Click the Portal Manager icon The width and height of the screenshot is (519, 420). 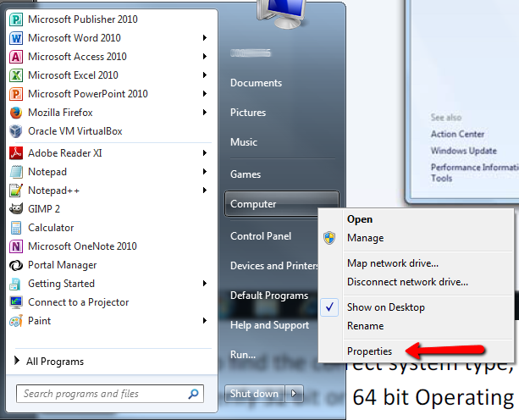pyautogui.click(x=16, y=265)
